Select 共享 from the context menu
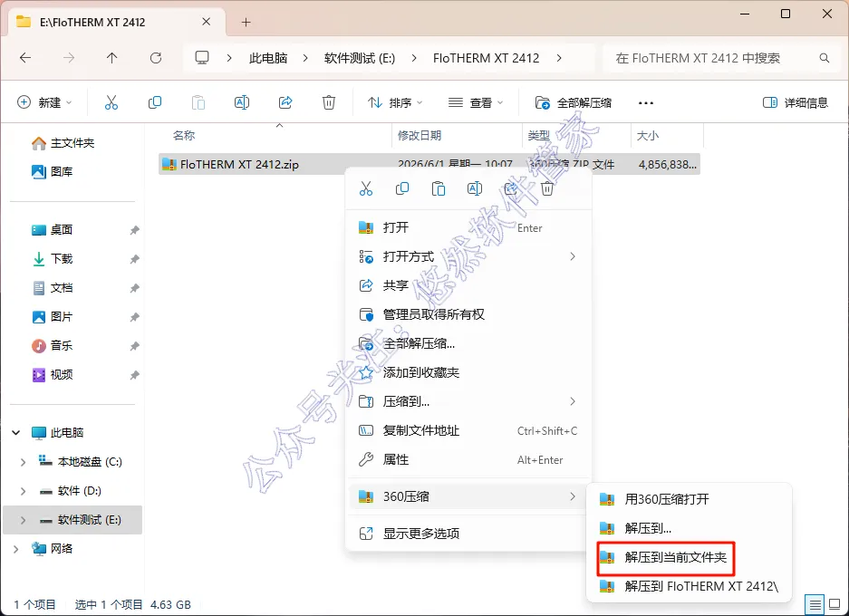Image resolution: width=849 pixels, height=616 pixels. coord(468,285)
